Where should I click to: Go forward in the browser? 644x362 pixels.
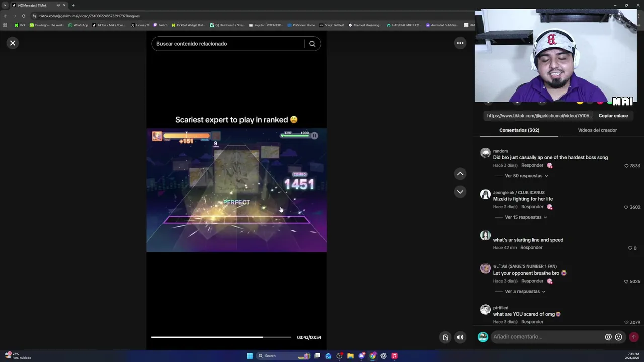coord(15,16)
